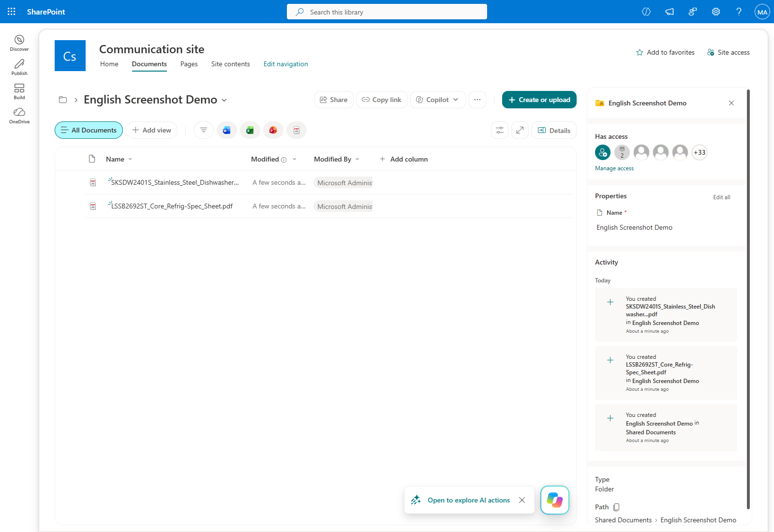Viewport: 774px width, 532px height.
Task: Click the Copilot icon in the top bar
Action: (x=646, y=12)
